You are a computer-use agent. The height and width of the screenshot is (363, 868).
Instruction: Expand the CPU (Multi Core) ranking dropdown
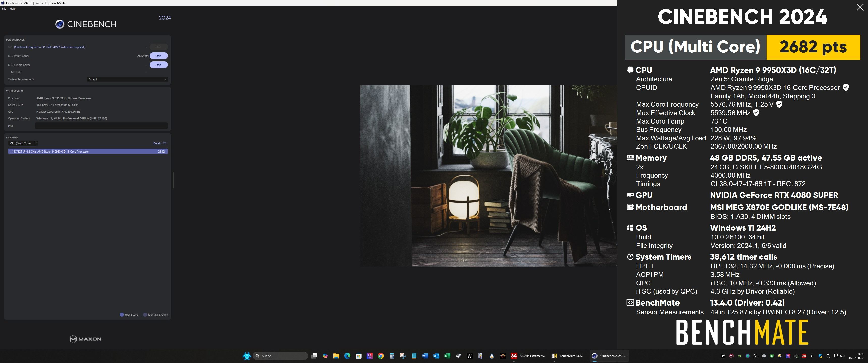tap(23, 143)
